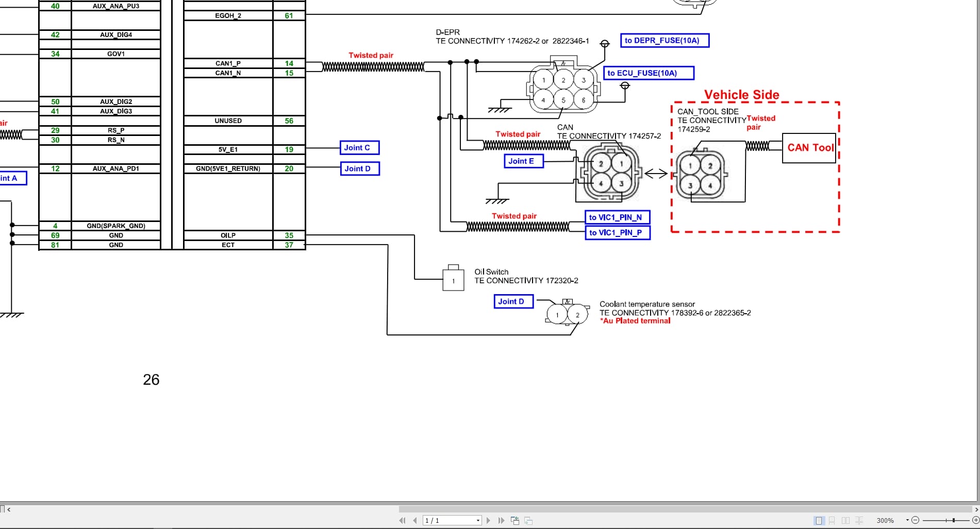Click pin number 81 cell
Screen dimensions: 980x529
(x=55, y=245)
